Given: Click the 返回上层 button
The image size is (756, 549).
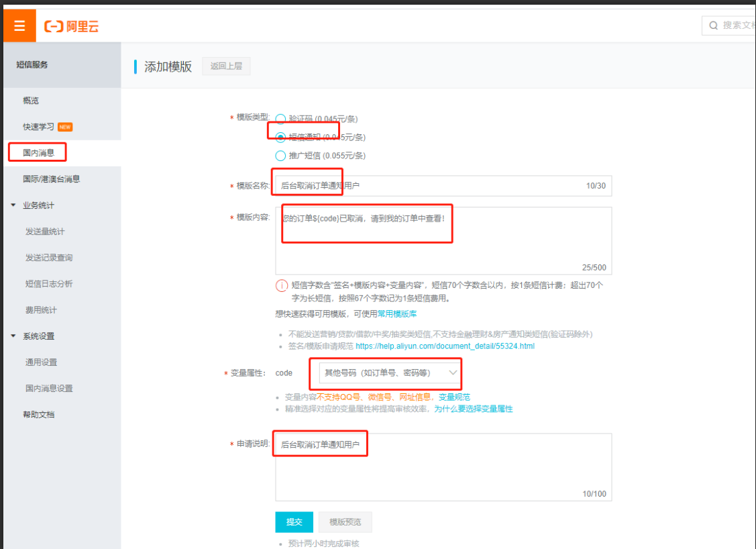Looking at the screenshot, I should [226, 66].
